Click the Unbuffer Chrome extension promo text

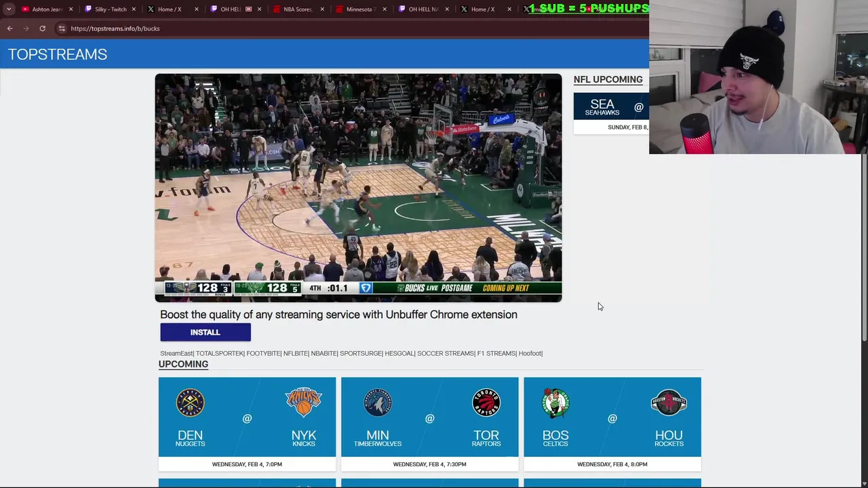click(x=338, y=314)
